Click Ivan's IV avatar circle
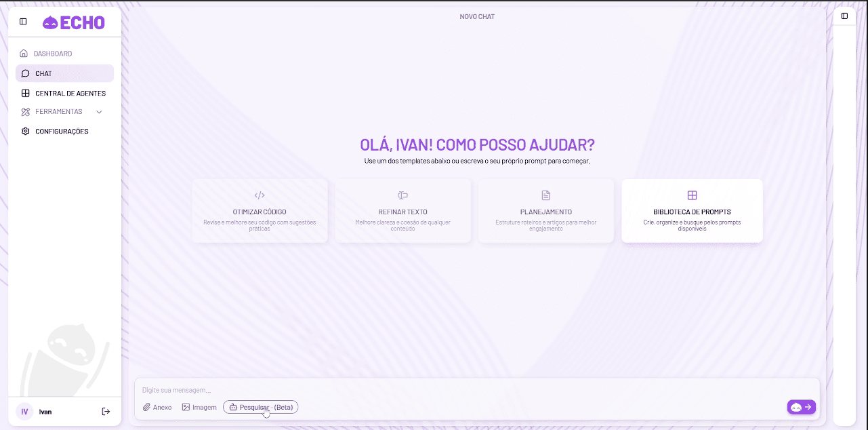The height and width of the screenshot is (430, 868). click(x=24, y=411)
